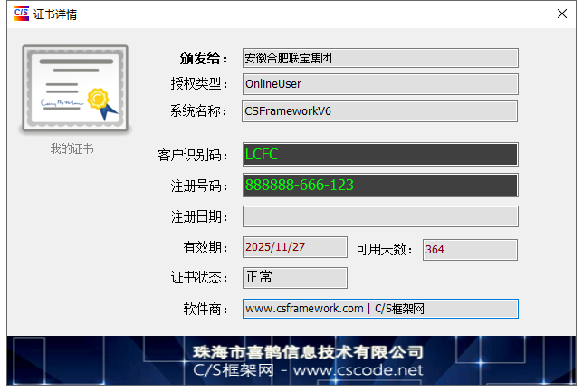The image size is (583, 392).
Task: Click the 证书详情 window title
Action: [55, 14]
